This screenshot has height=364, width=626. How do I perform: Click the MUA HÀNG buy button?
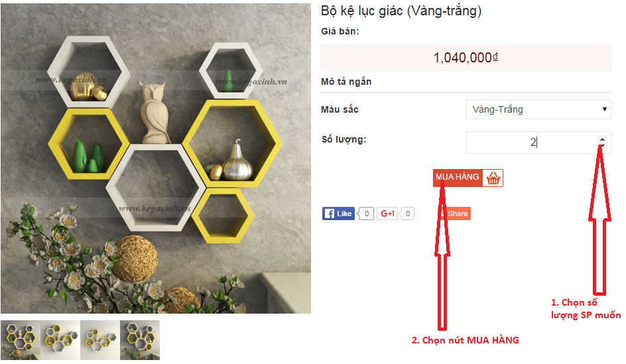click(x=468, y=178)
